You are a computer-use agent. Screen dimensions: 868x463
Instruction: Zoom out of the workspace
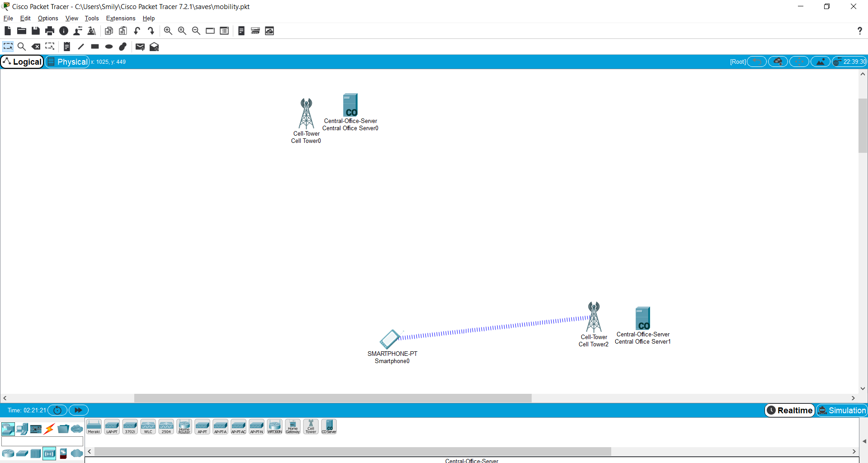196,31
